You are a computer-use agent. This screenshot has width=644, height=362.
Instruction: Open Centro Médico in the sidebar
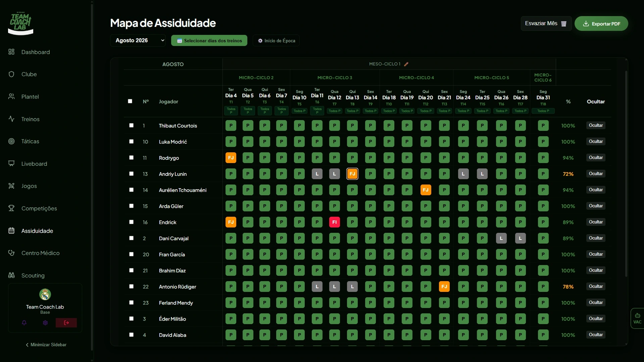pos(40,253)
